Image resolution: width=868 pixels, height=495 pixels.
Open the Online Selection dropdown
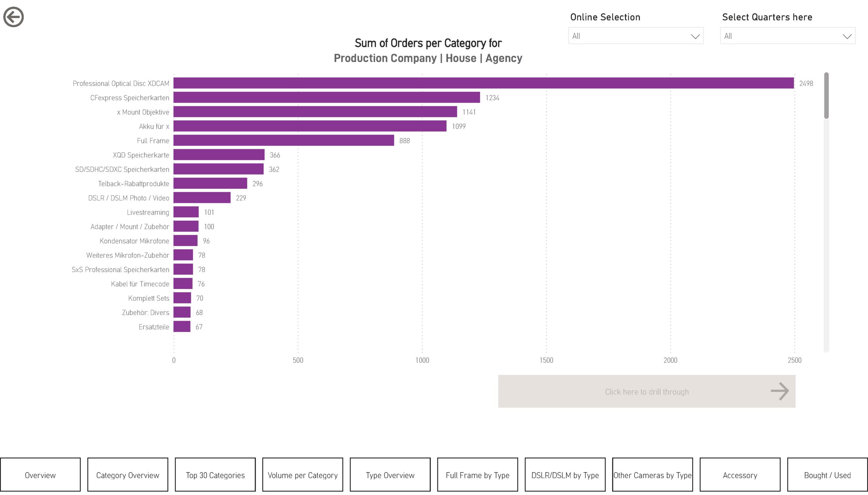tap(636, 36)
